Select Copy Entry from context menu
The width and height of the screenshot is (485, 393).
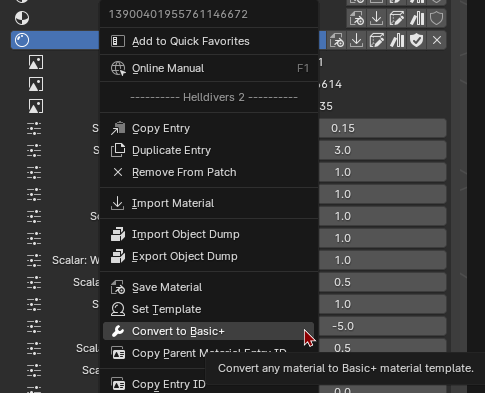pos(209,128)
